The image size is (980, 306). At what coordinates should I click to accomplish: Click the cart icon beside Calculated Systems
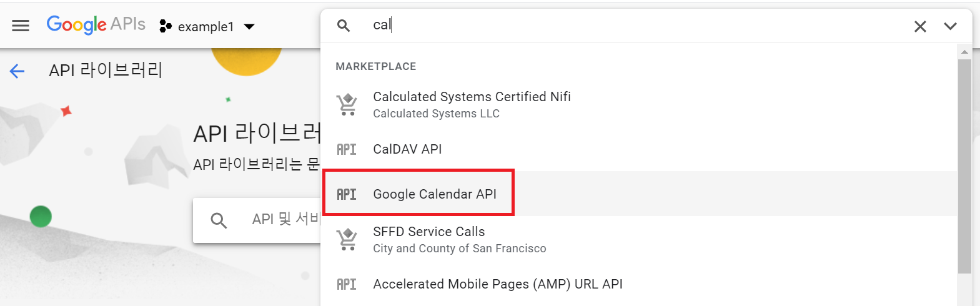pos(347,104)
